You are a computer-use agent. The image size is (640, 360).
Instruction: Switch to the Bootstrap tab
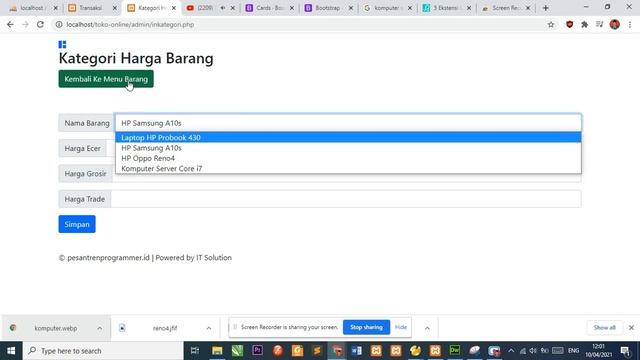tap(328, 8)
